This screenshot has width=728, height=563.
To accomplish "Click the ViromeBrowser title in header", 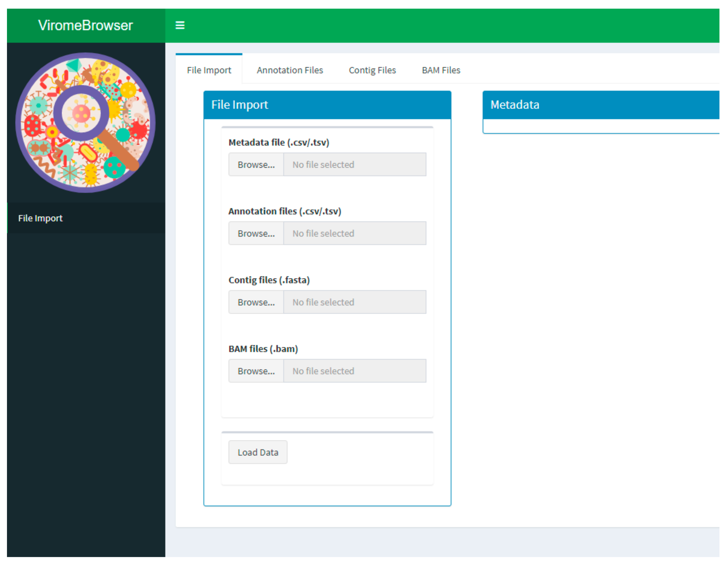I will pyautogui.click(x=85, y=25).
